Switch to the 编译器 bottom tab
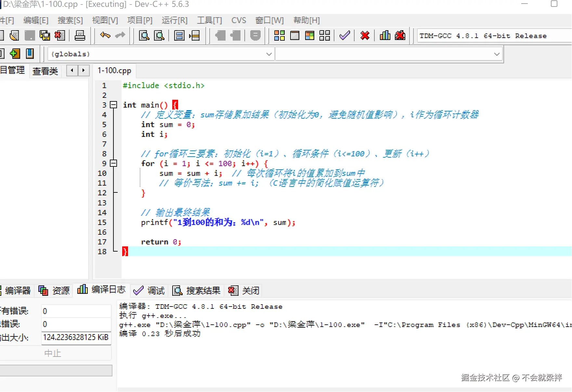 pos(16,290)
